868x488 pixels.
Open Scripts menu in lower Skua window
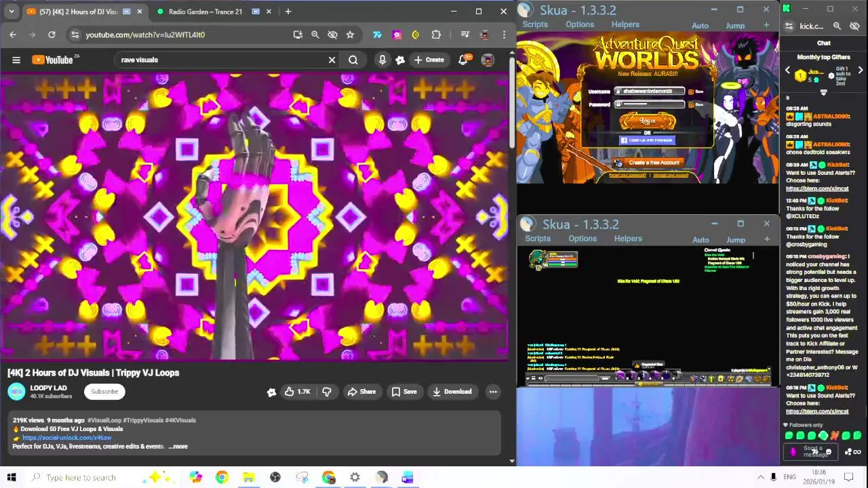pyautogui.click(x=538, y=239)
